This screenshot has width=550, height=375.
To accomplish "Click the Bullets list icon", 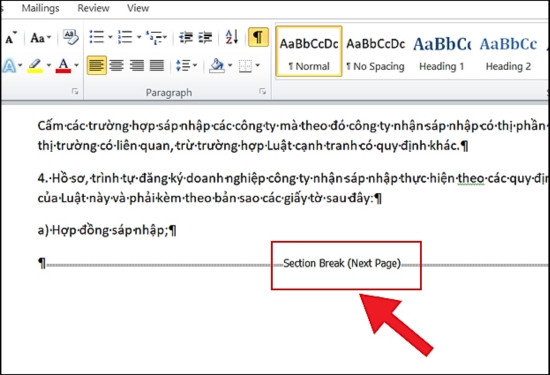I will (x=96, y=37).
